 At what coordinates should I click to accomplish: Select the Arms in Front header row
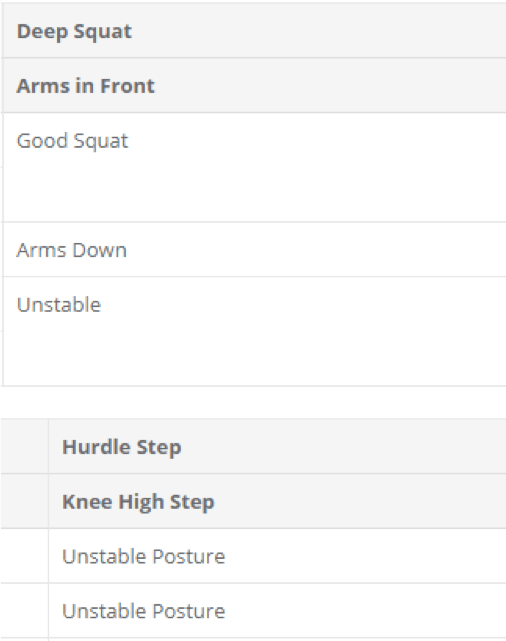pos(254,85)
